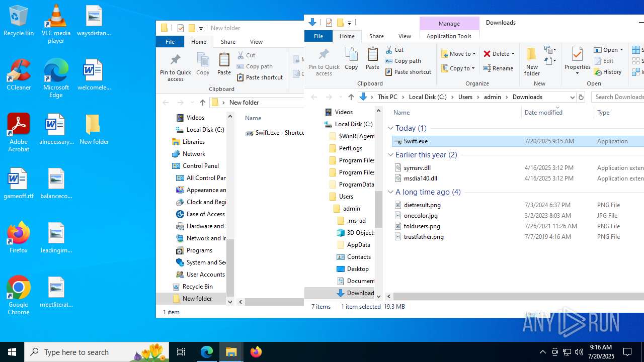Viewport: 644px width, 362px height.
Task: Select Control Panel in New folder window tree
Action: click(200, 166)
